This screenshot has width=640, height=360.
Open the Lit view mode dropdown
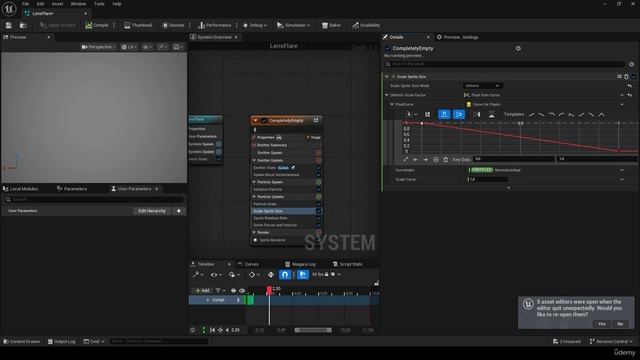coord(129,47)
